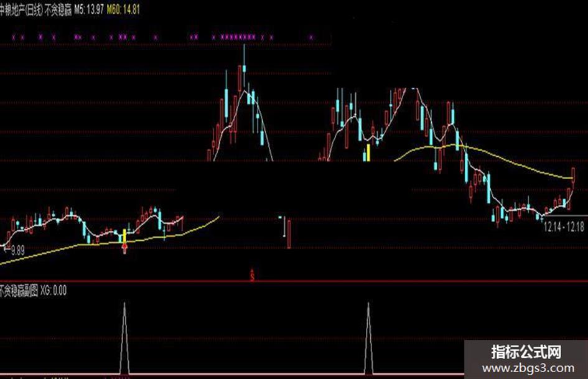Select the yellow signal candle mid-chart
Screen dimensions: 588x379
click(x=368, y=152)
